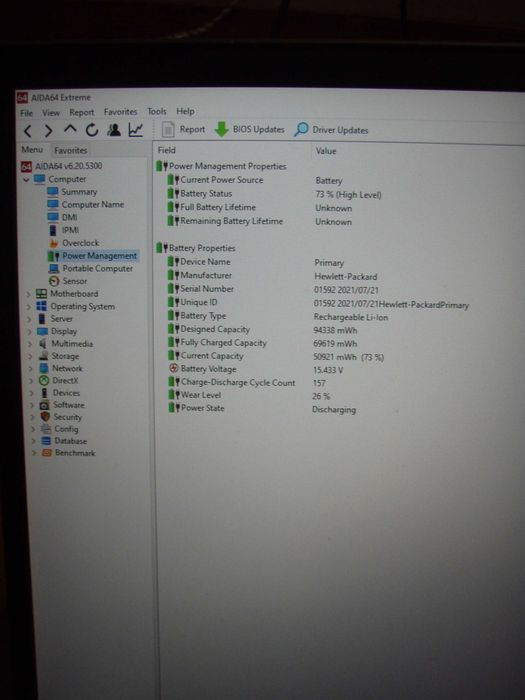Select Power Management in the tree
525x700 pixels.
(93, 256)
